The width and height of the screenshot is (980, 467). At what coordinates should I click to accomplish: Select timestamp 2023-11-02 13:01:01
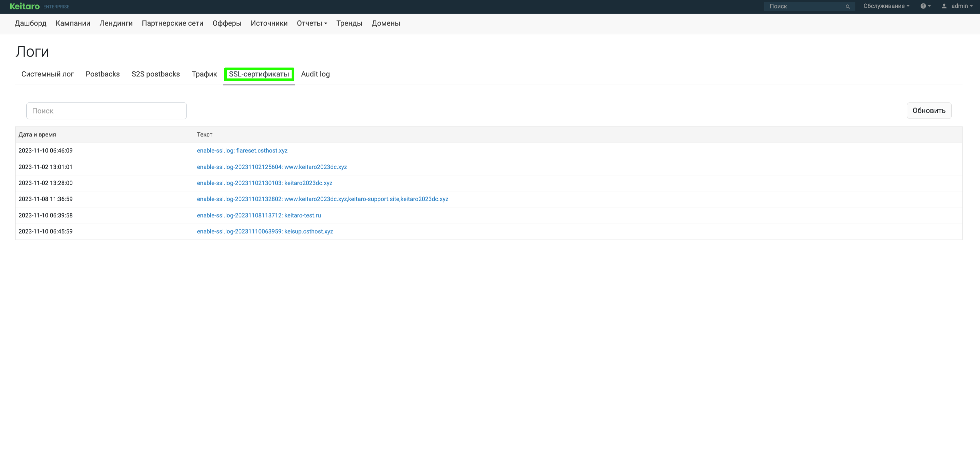(x=45, y=167)
